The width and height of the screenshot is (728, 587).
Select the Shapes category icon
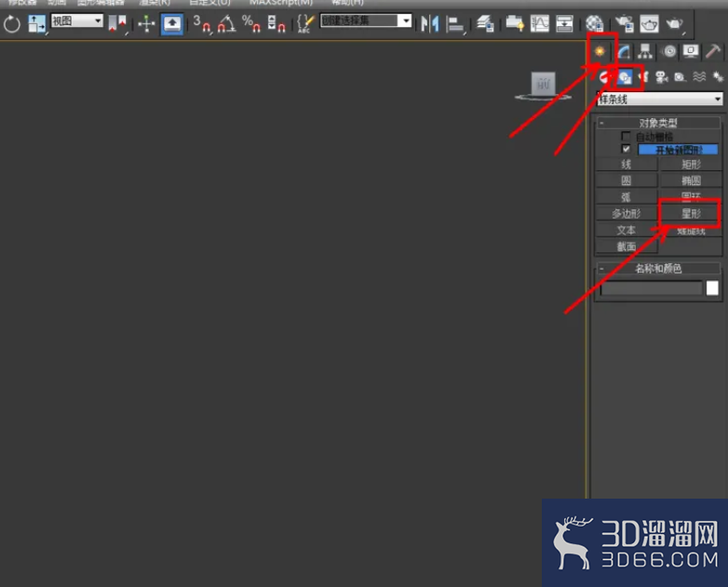(x=625, y=77)
